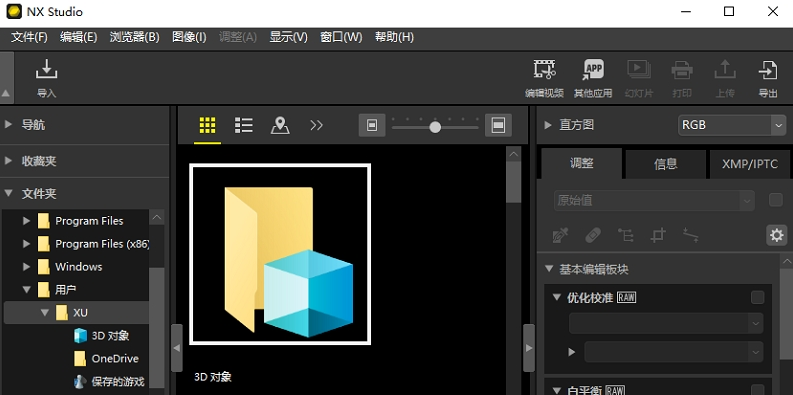Open the Edit Video (编辑视频) tool
This screenshot has width=793, height=395.
click(x=544, y=78)
